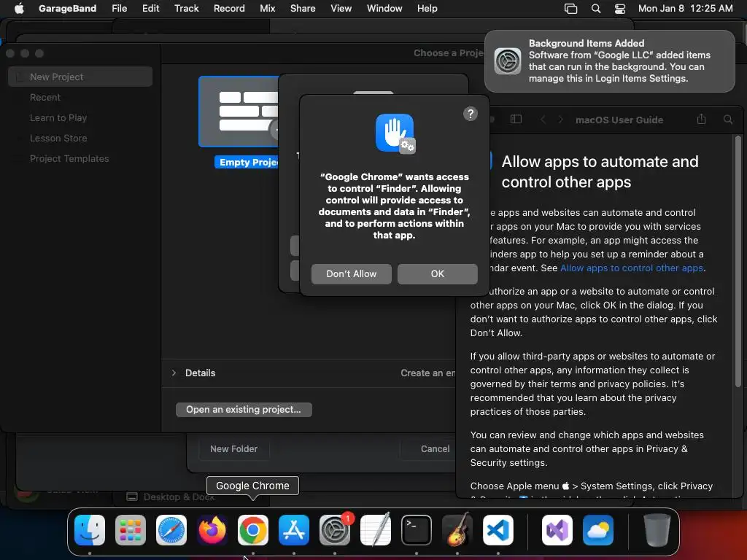Open TextEdit from the Dock
This screenshot has width=747, height=560.
click(376, 530)
